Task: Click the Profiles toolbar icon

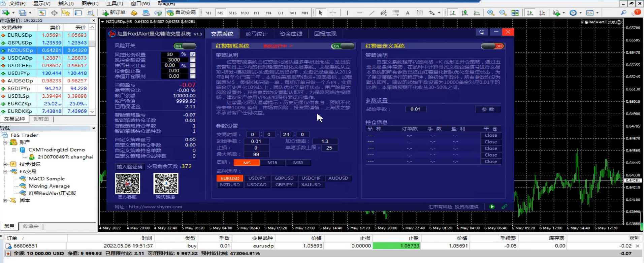Action: point(23,13)
